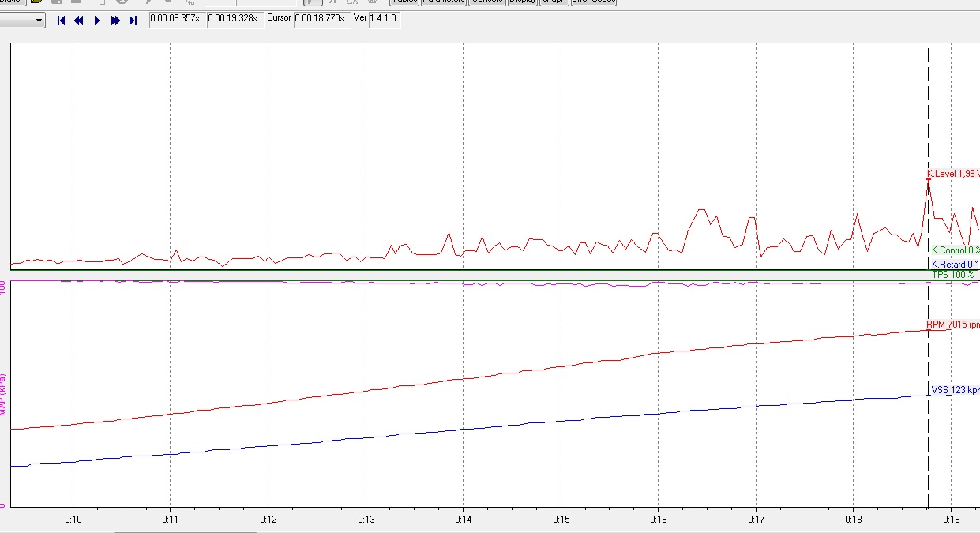This screenshot has height=533, width=980.
Task: Select the TPS 100 % trace label
Action: click(x=952, y=275)
